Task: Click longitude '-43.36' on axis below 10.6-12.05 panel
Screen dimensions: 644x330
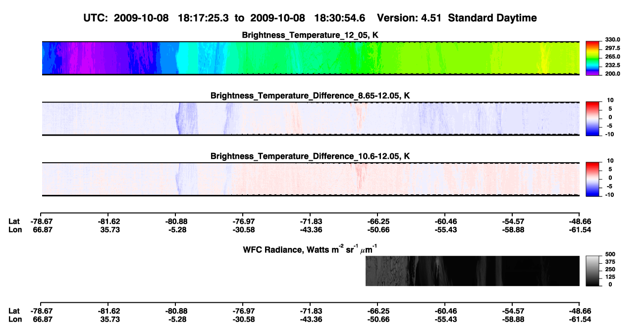Action: (x=311, y=229)
